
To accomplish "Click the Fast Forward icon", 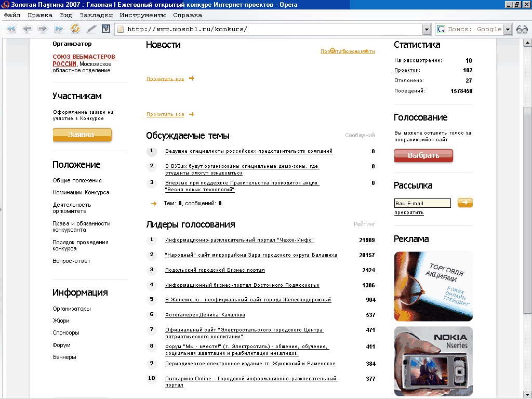I will (59, 29).
